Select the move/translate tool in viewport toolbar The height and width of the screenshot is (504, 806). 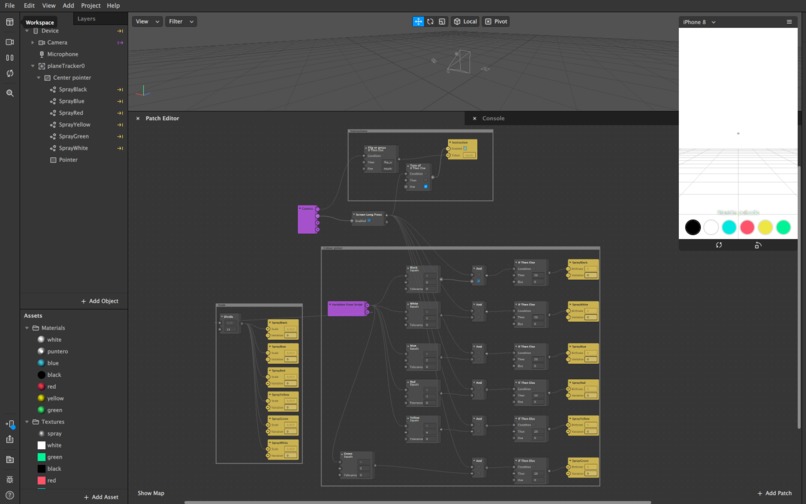[x=418, y=22]
